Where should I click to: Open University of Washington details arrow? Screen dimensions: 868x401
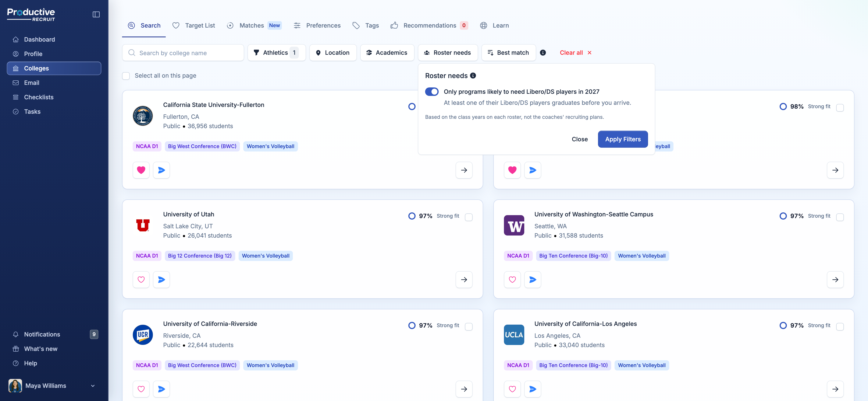coord(835,280)
